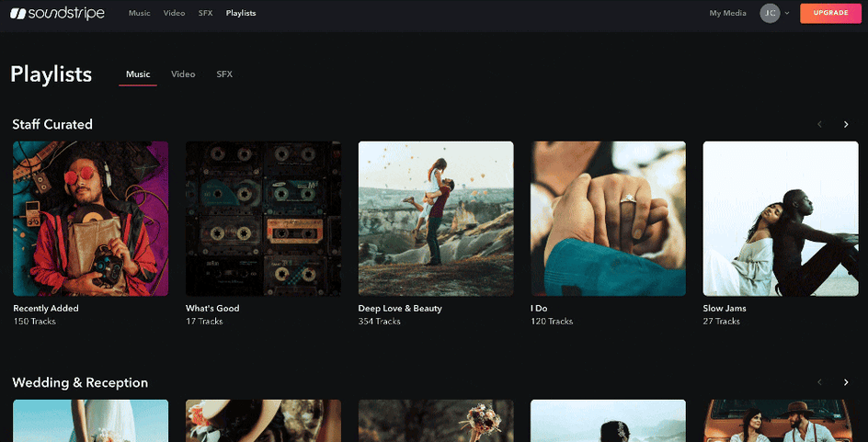
Task: Click Deep Love & Beauty title
Action: [x=400, y=308]
